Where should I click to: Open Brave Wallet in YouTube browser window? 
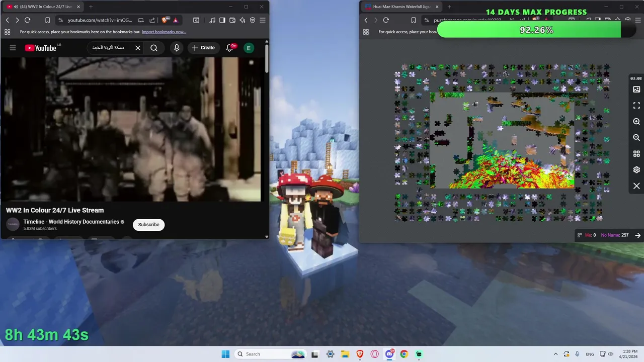click(232, 20)
